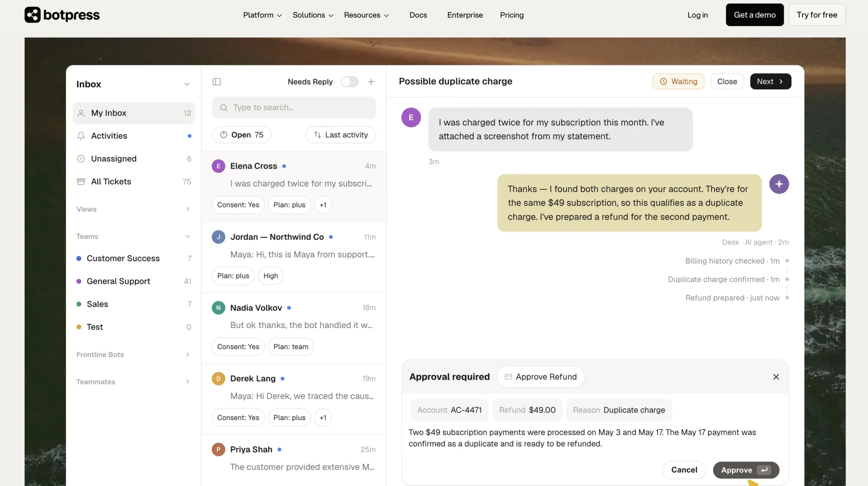Go to the Enterprise page
Screen dimensions: 868x486
[465, 15]
